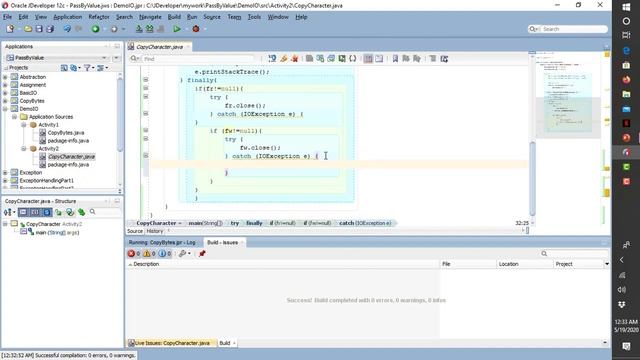This screenshot has height=360, width=640.
Task: Fold the finally block in the gutter
Action: pos(146,80)
